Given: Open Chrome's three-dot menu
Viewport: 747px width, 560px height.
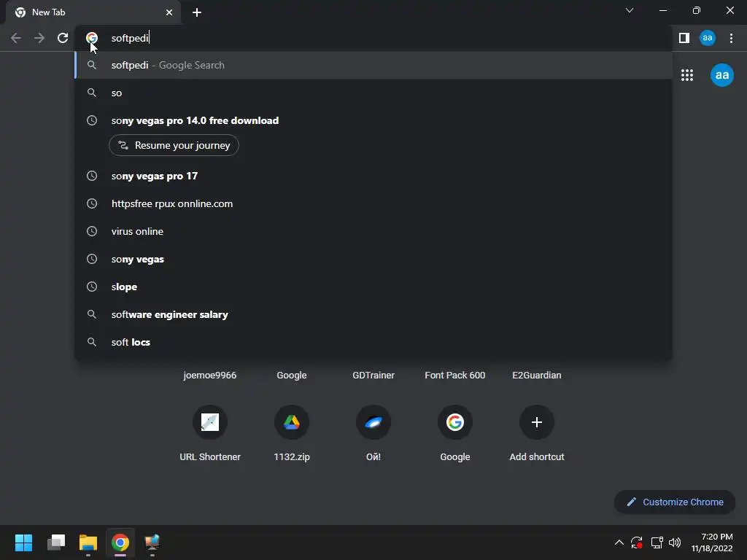Looking at the screenshot, I should tap(731, 38).
